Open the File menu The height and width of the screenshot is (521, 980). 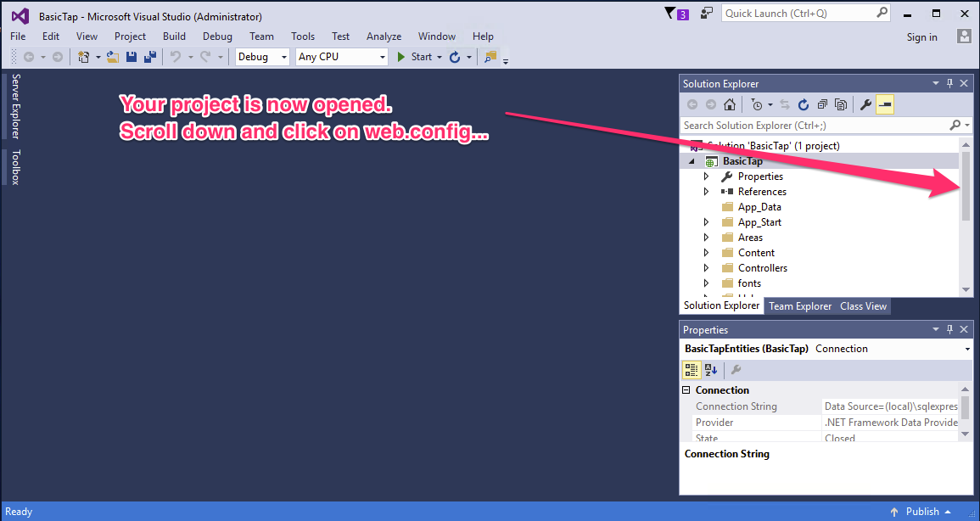pyautogui.click(x=18, y=36)
